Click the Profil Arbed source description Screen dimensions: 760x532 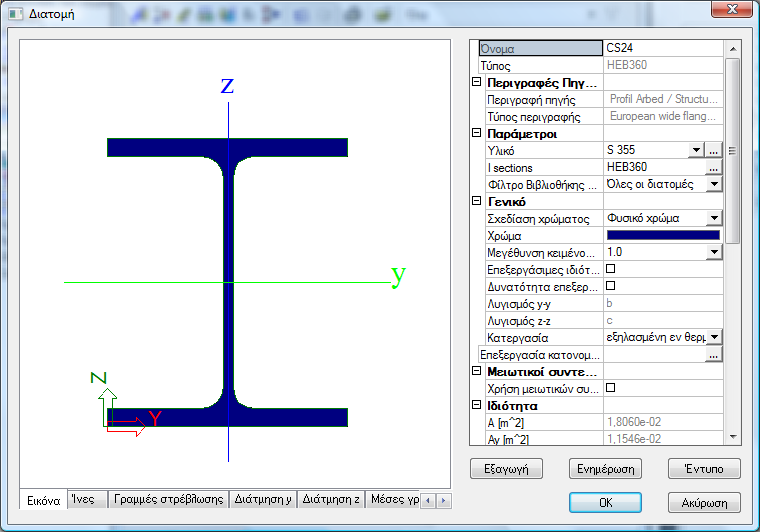663,99
